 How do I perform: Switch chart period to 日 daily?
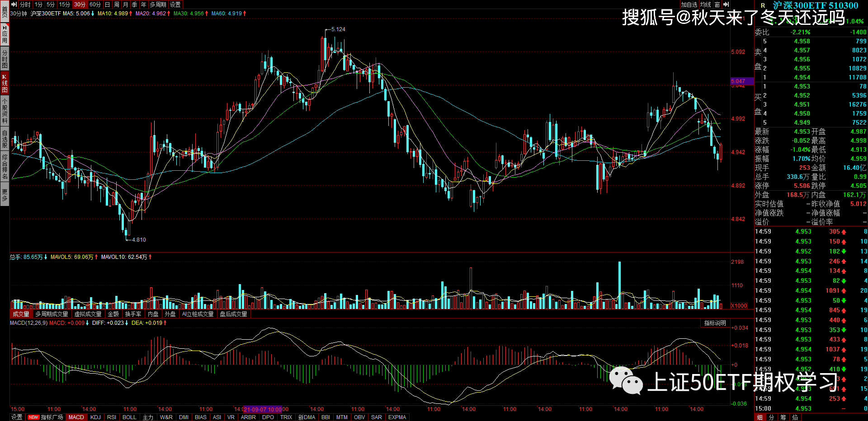107,5
